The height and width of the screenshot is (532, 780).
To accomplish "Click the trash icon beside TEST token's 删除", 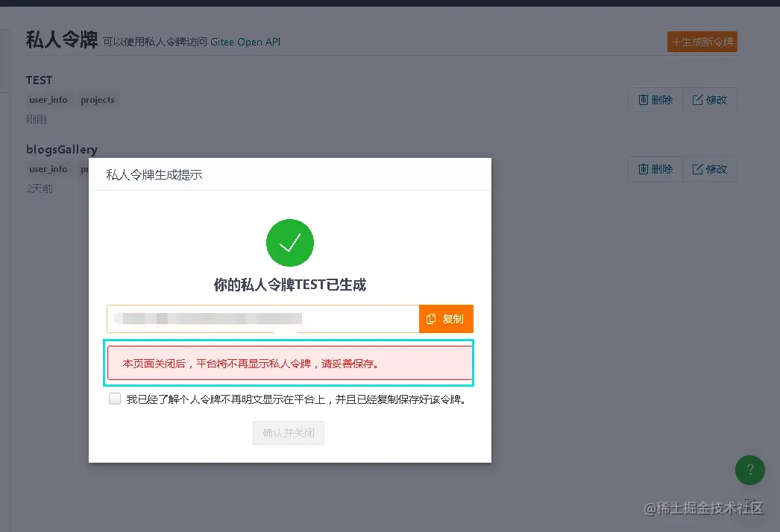I will click(x=643, y=99).
